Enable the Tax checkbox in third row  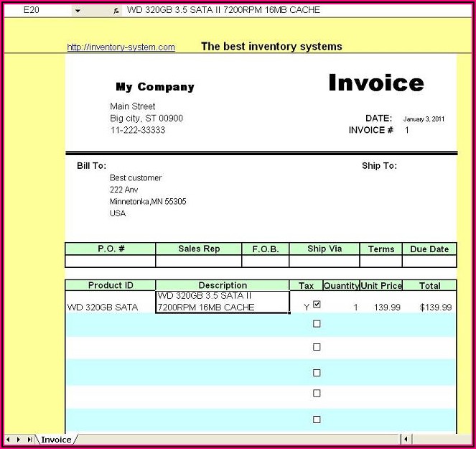pyautogui.click(x=317, y=347)
